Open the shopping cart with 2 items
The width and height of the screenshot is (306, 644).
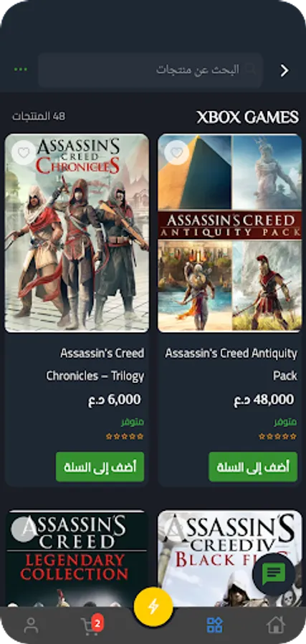[91, 625]
